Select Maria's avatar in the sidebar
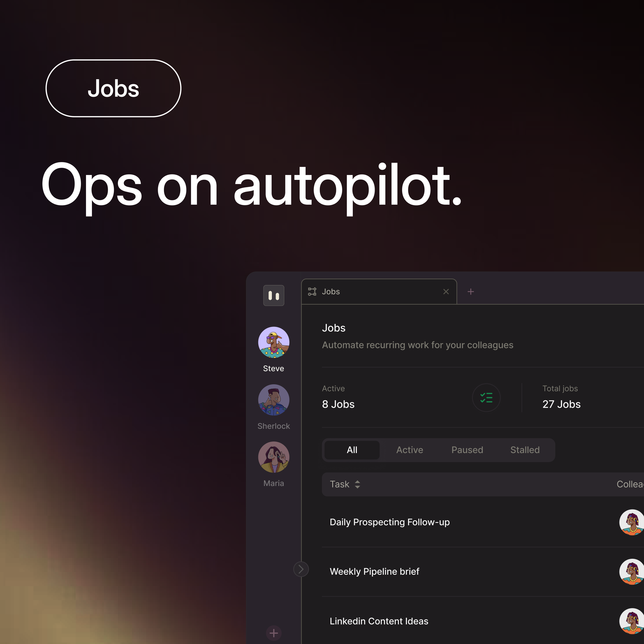The width and height of the screenshot is (644, 644). [x=273, y=457]
